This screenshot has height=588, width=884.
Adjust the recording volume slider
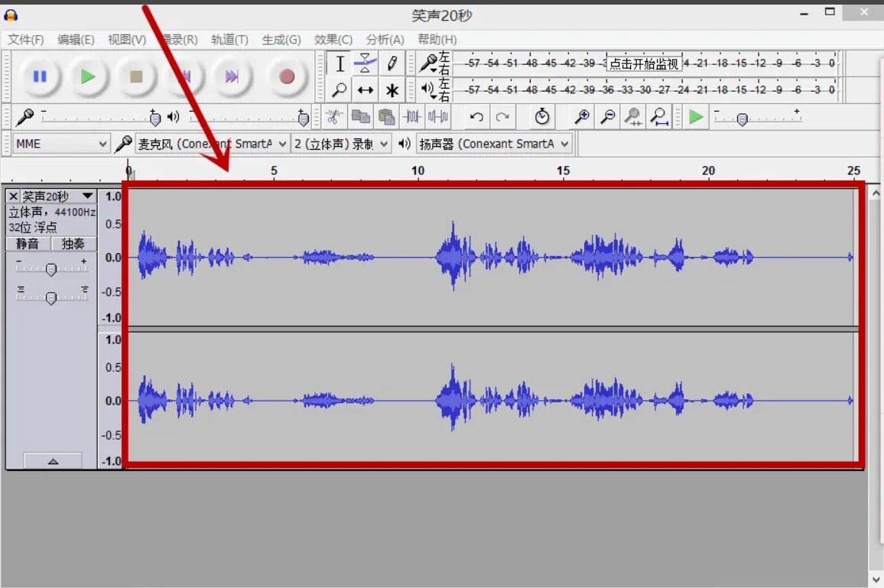pos(155,118)
